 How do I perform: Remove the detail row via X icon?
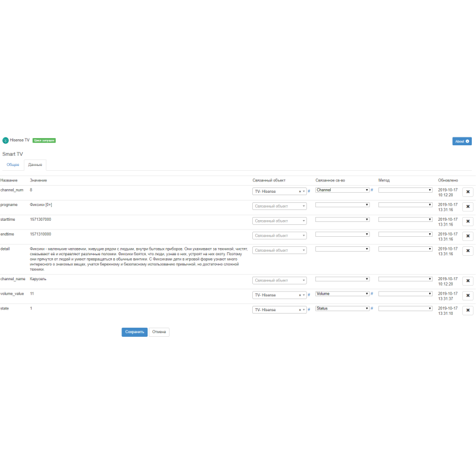[467, 251]
